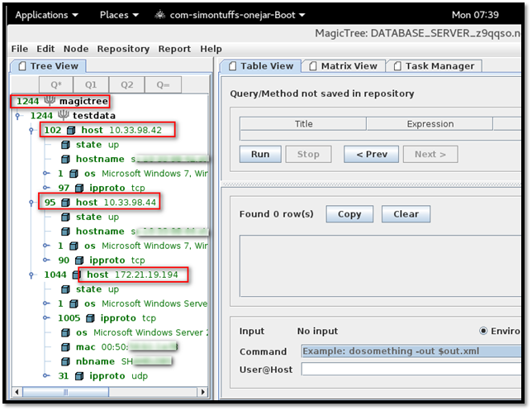Image resolution: width=532 pixels, height=411 pixels.
Task: Collapse the testdata tree node
Action: pyautogui.click(x=18, y=116)
